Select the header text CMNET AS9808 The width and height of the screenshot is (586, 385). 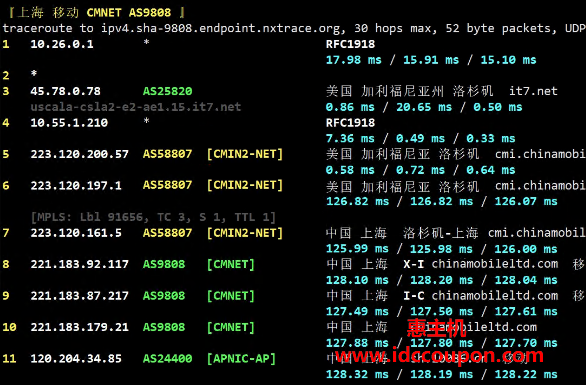click(129, 13)
